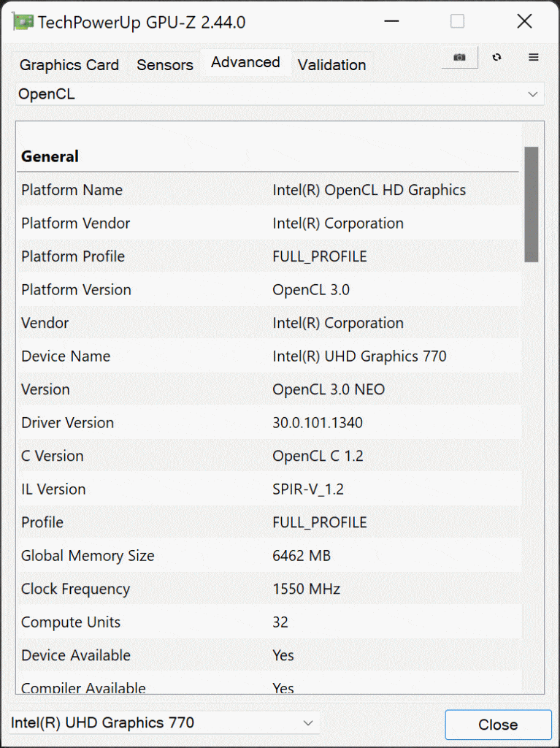Select the Clock Frequency label
560x748 pixels.
(x=75, y=589)
